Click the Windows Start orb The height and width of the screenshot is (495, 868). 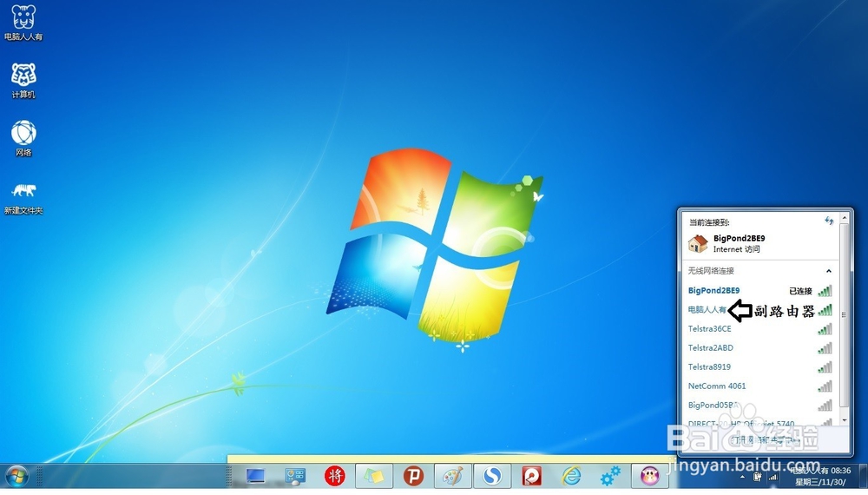tap(16, 476)
